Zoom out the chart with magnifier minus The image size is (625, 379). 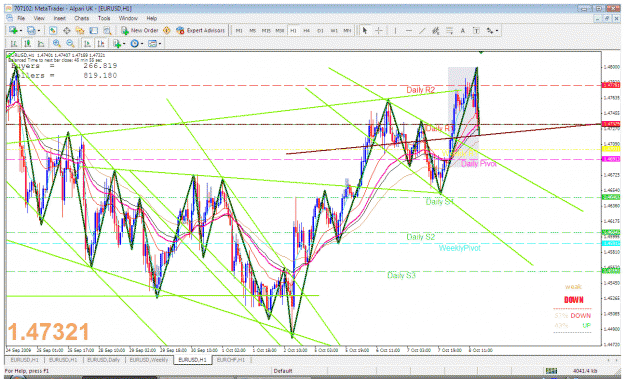(70, 43)
